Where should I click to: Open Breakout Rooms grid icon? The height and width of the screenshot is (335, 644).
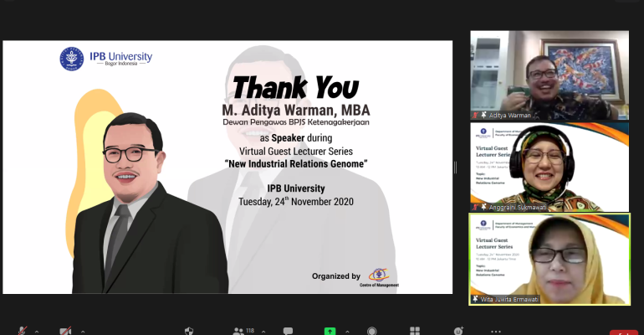415,331
